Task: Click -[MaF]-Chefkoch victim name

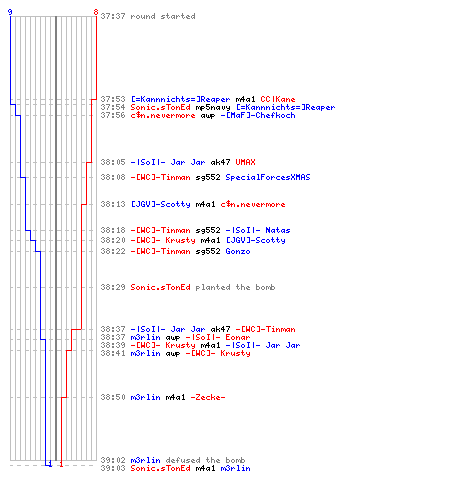Action: coord(258,115)
